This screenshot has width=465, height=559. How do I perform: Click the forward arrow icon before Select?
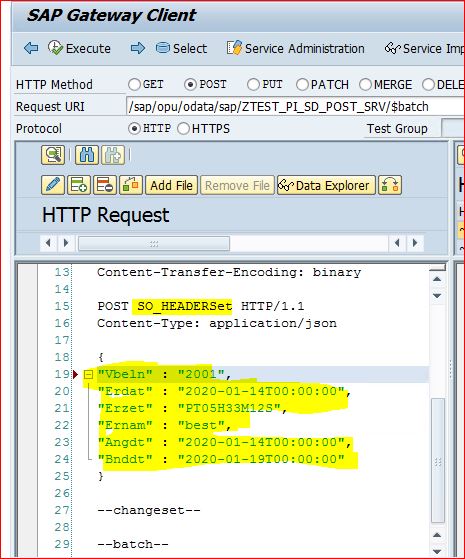[x=138, y=48]
